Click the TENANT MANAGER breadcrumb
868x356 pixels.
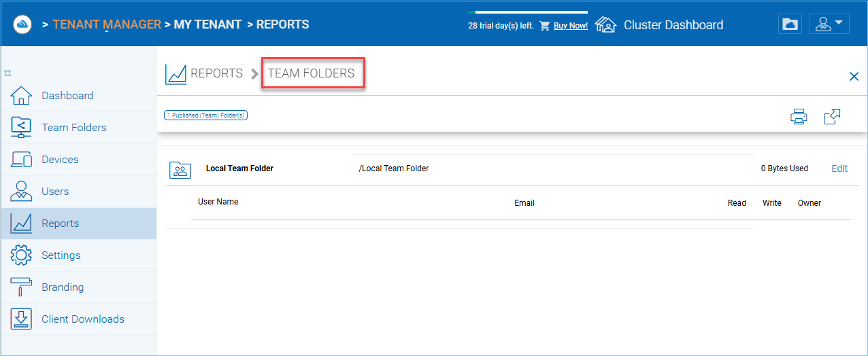(x=107, y=24)
